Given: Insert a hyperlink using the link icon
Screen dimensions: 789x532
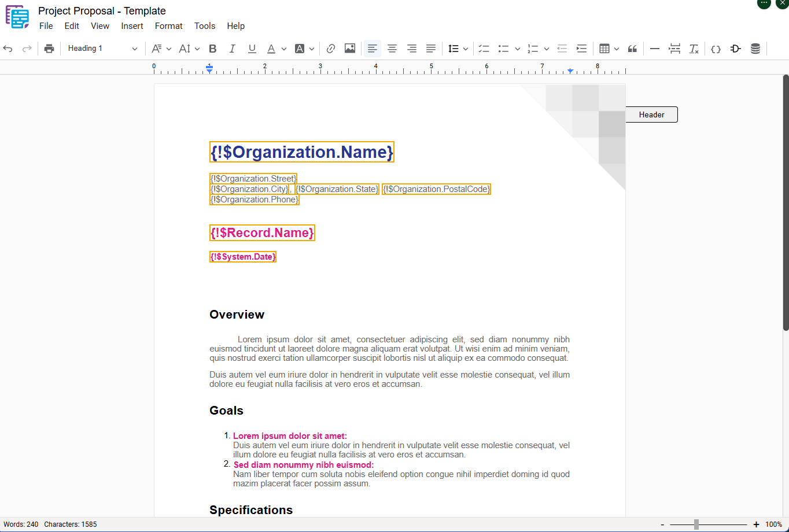Looking at the screenshot, I should (331, 49).
